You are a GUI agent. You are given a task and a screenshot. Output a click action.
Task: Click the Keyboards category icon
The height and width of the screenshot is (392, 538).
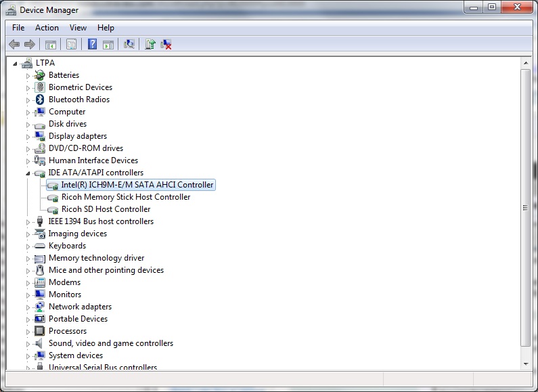pyautogui.click(x=40, y=246)
